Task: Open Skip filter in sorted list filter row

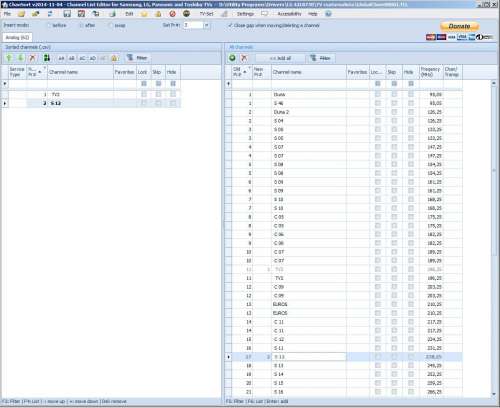Action: click(158, 84)
